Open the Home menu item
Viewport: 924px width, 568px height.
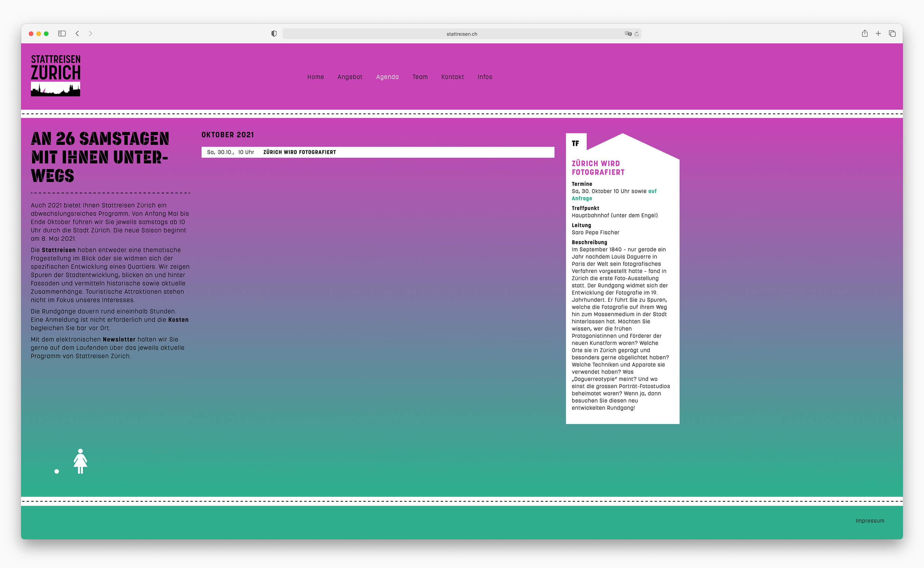click(315, 77)
